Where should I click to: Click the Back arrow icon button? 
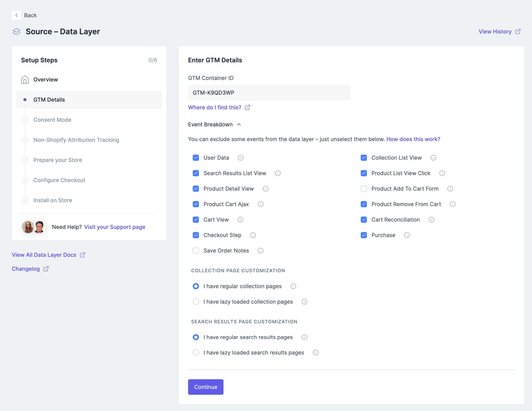click(x=16, y=15)
